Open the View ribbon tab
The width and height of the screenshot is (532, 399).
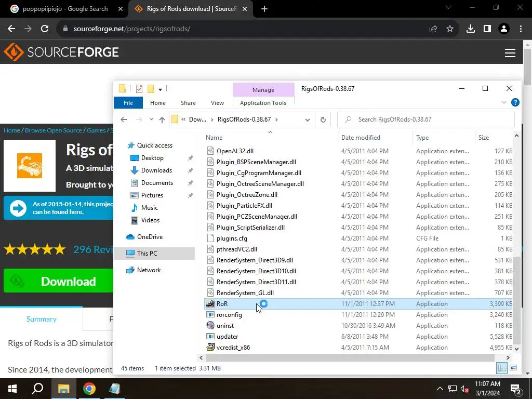pyautogui.click(x=217, y=103)
